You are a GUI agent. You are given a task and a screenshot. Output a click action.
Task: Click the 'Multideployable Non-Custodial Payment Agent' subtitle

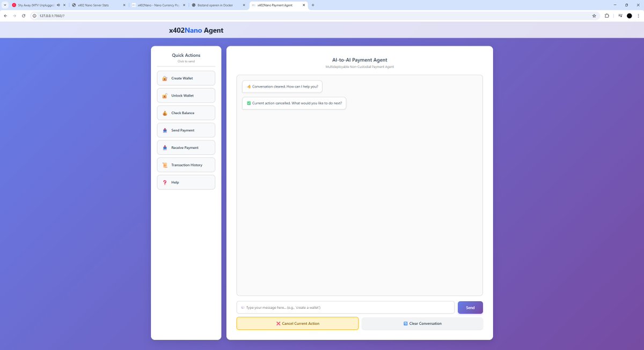pos(360,67)
